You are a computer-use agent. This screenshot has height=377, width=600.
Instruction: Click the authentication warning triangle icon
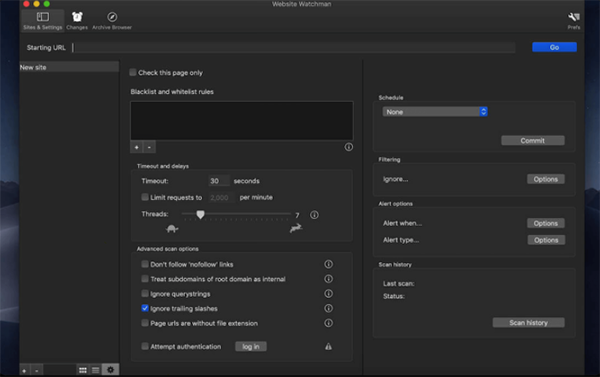tap(328, 346)
